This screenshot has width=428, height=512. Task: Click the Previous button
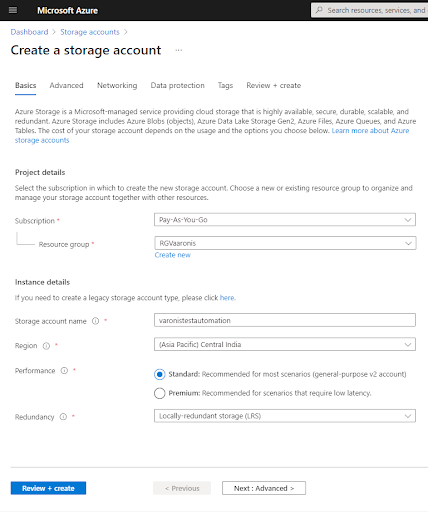(182, 488)
